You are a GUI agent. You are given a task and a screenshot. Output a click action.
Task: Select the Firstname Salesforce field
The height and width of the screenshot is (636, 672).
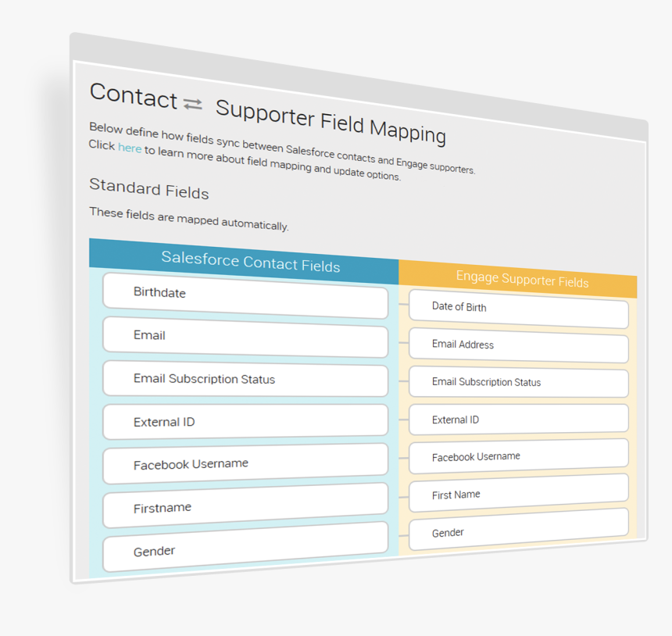(x=245, y=506)
